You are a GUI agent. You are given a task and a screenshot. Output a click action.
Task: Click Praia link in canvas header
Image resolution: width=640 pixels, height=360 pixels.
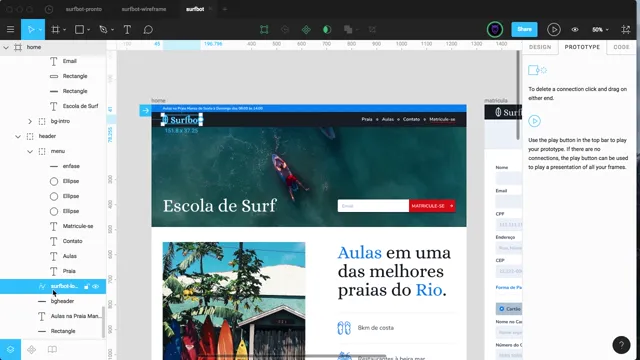click(367, 120)
